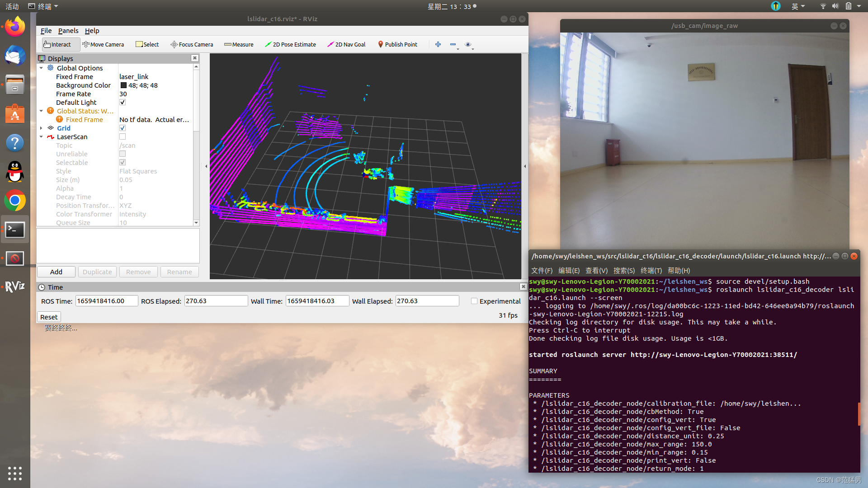Expand the Grid display tree
This screenshot has width=868, height=488.
(41, 128)
